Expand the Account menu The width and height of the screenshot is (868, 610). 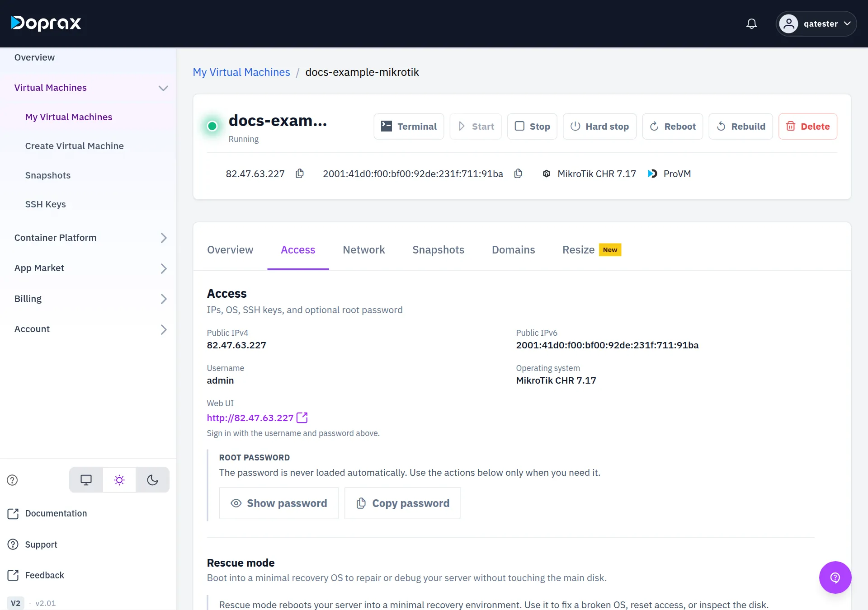[164, 330]
